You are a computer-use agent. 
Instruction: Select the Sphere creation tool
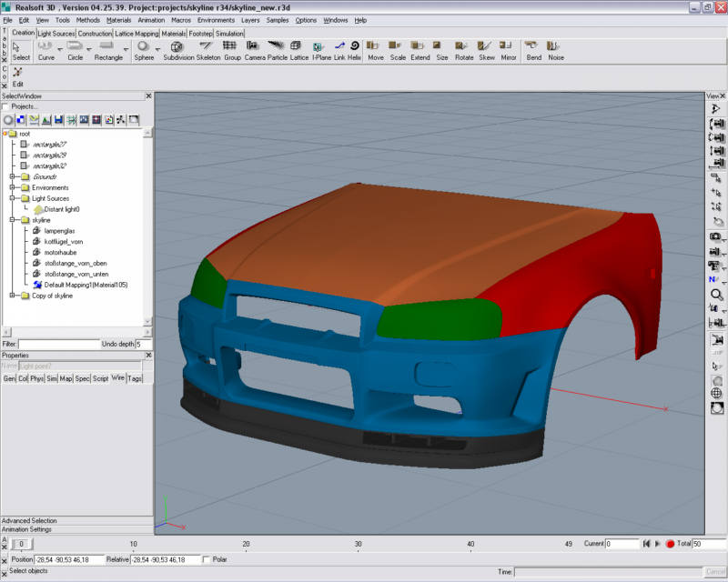coord(144,46)
